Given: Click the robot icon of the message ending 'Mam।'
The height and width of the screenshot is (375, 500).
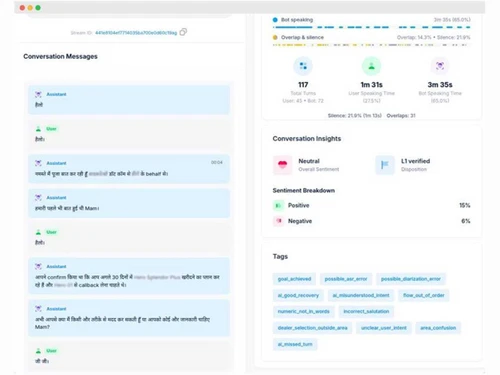Looking at the screenshot, I should (38, 198).
